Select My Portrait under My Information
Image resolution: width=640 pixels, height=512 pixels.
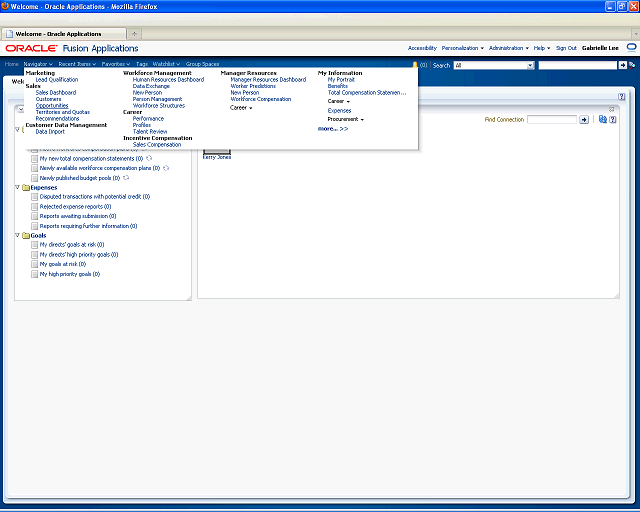(341, 80)
